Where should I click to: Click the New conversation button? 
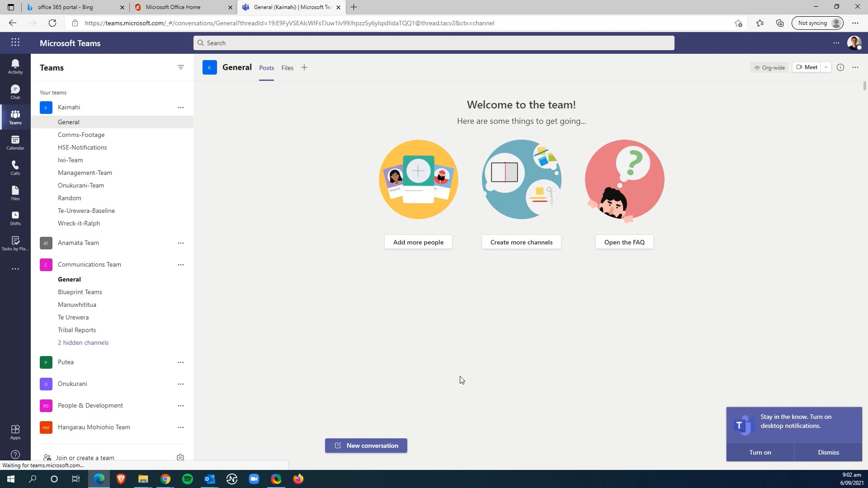click(x=366, y=446)
